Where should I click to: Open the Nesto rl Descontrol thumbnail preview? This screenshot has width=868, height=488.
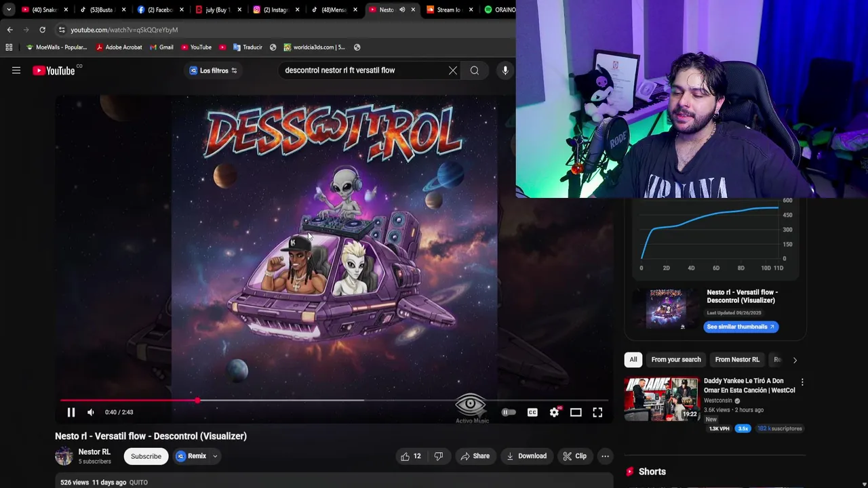pyautogui.click(x=666, y=309)
